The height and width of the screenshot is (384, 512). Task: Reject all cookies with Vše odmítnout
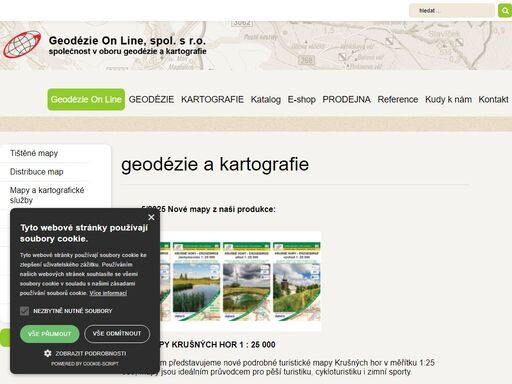tap(117, 334)
